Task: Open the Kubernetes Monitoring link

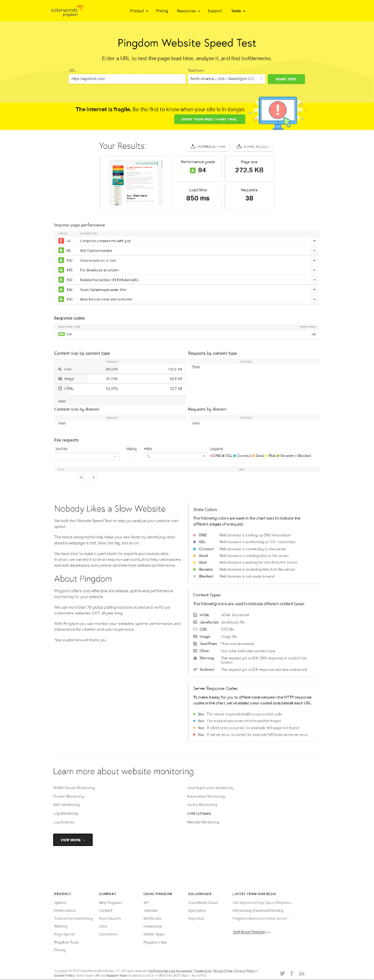Action: tap(206, 796)
